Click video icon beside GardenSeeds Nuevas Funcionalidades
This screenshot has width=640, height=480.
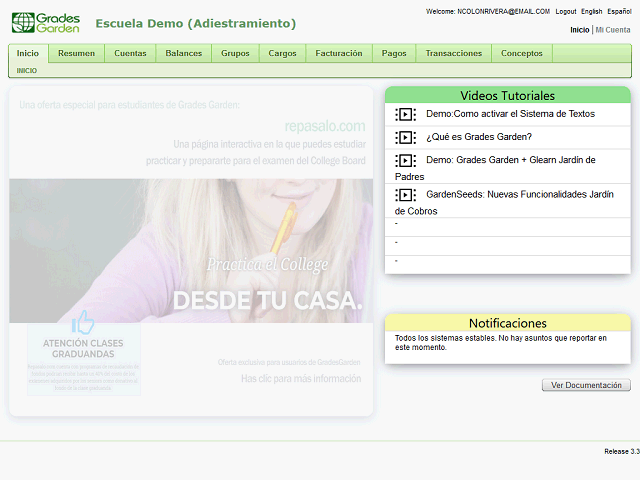click(405, 195)
